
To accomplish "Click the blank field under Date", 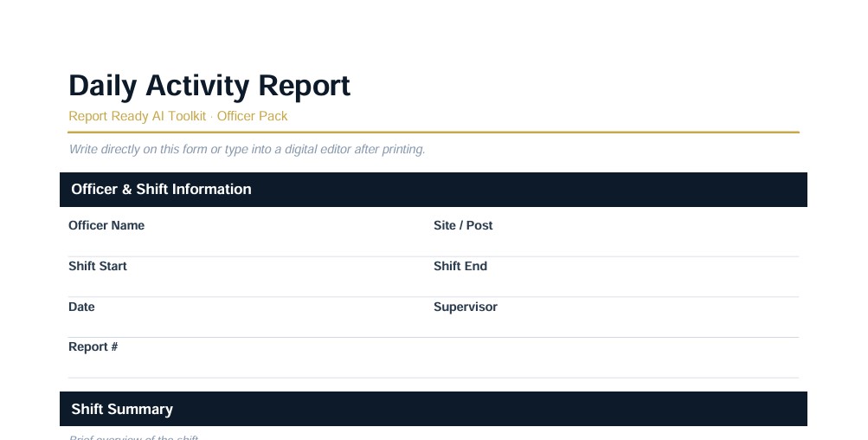I will 251,326.
